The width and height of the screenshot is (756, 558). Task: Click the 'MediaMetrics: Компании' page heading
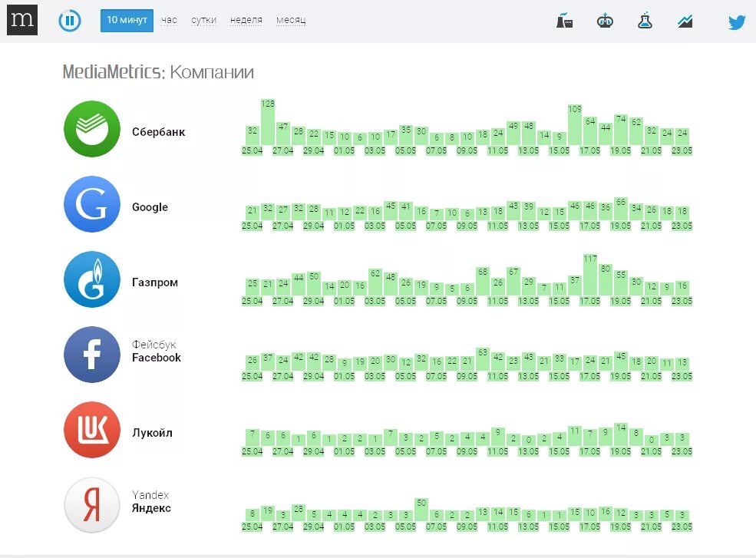pos(158,72)
